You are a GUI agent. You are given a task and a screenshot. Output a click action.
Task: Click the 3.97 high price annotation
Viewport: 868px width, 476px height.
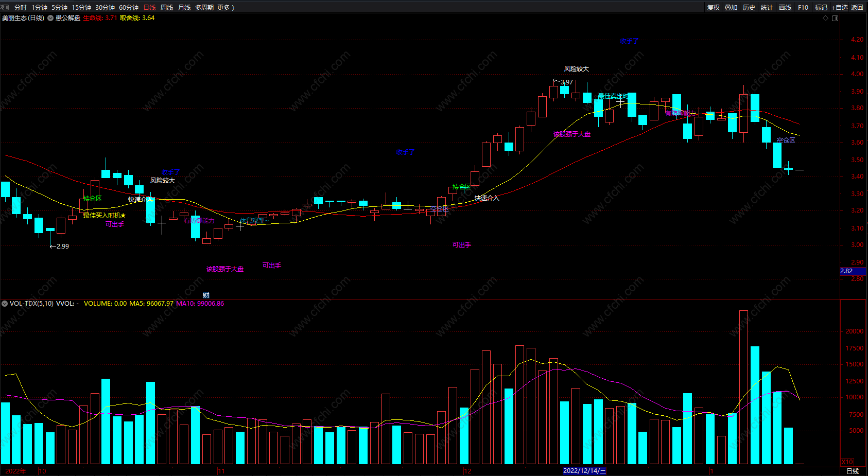566,82
